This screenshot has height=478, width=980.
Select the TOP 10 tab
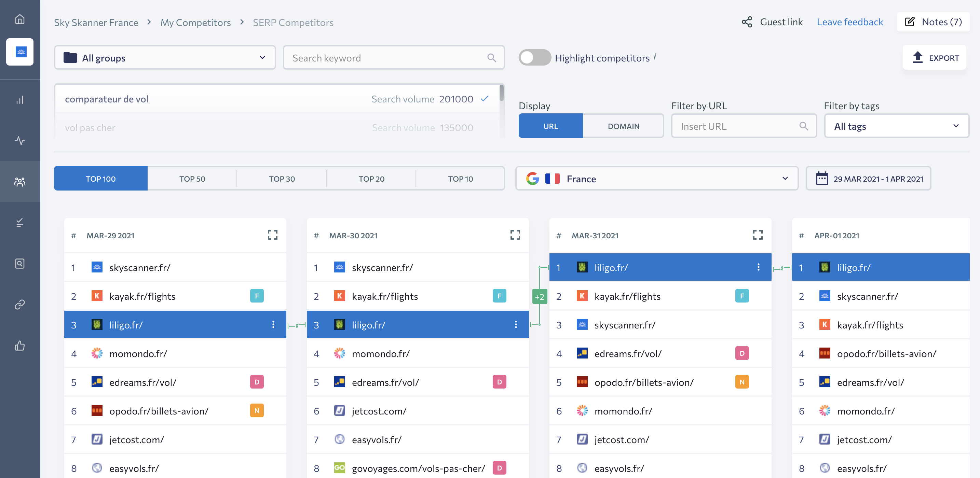tap(460, 179)
